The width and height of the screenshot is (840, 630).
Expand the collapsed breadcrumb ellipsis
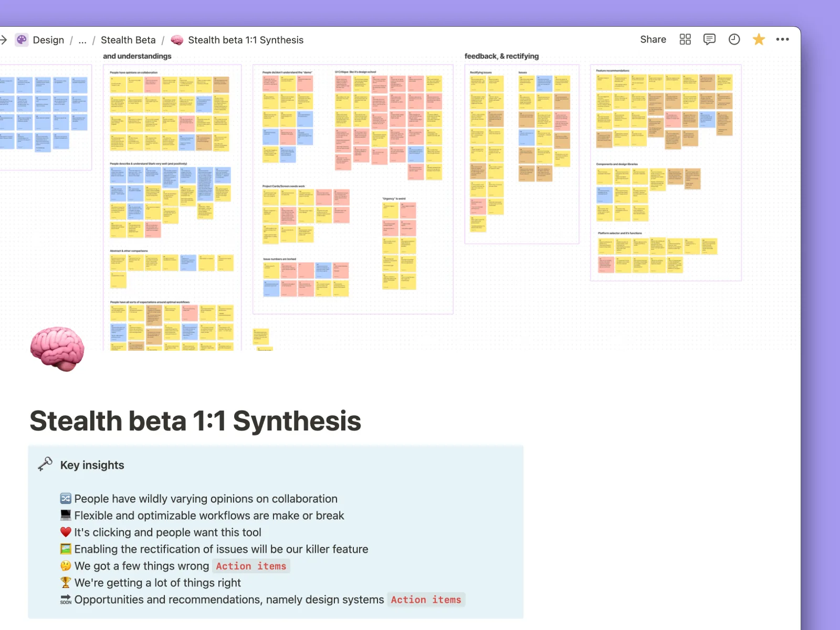pyautogui.click(x=82, y=40)
